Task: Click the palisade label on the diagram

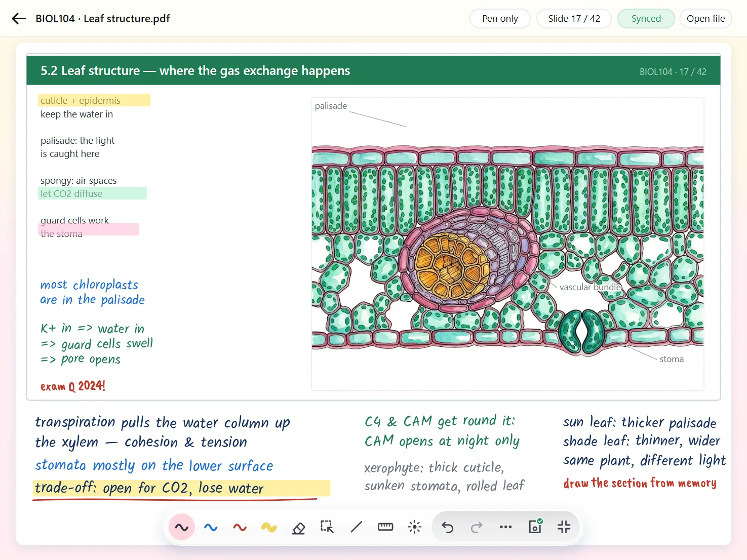Action: click(x=331, y=106)
